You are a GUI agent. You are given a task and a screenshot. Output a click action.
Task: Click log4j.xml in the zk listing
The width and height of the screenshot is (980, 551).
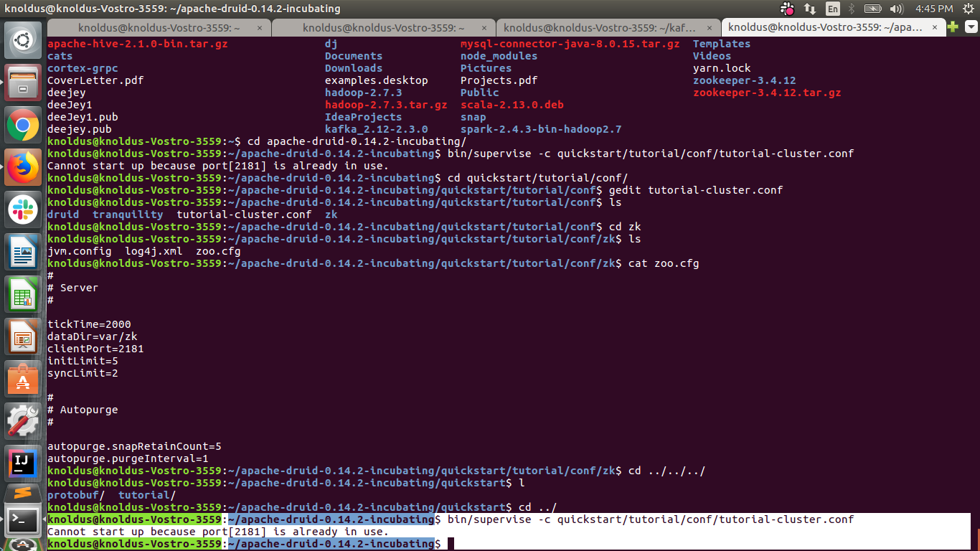pyautogui.click(x=154, y=251)
